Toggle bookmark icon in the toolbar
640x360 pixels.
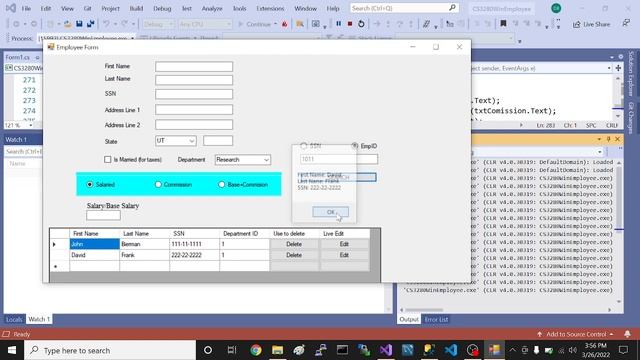click(503, 24)
